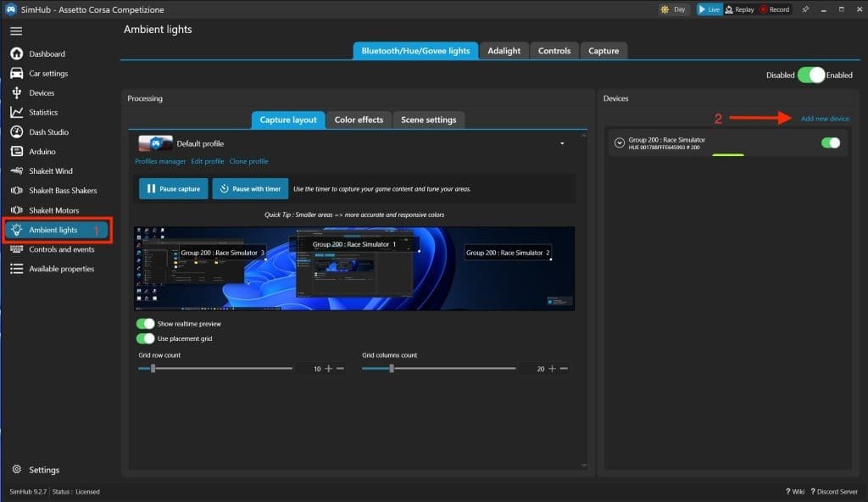Toggle Show realtime preview switch
The height and width of the screenshot is (502, 868).
(146, 324)
